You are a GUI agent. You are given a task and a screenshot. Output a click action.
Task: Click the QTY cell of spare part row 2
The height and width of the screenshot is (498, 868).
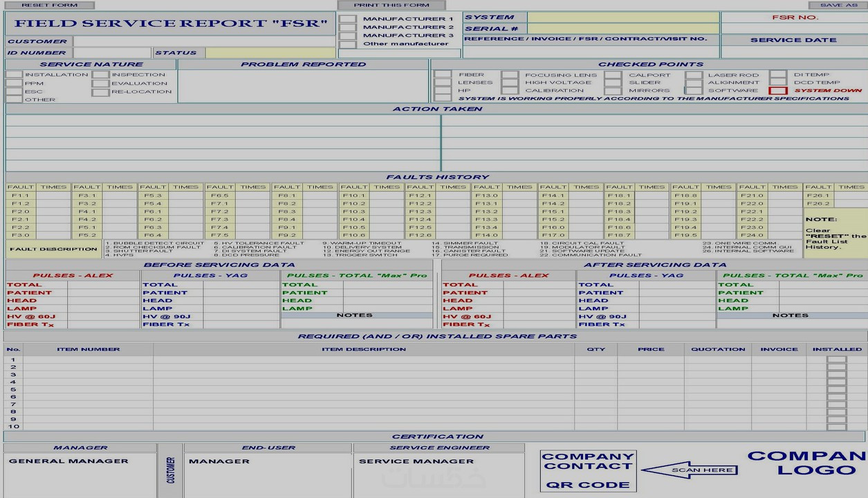pyautogui.click(x=595, y=367)
